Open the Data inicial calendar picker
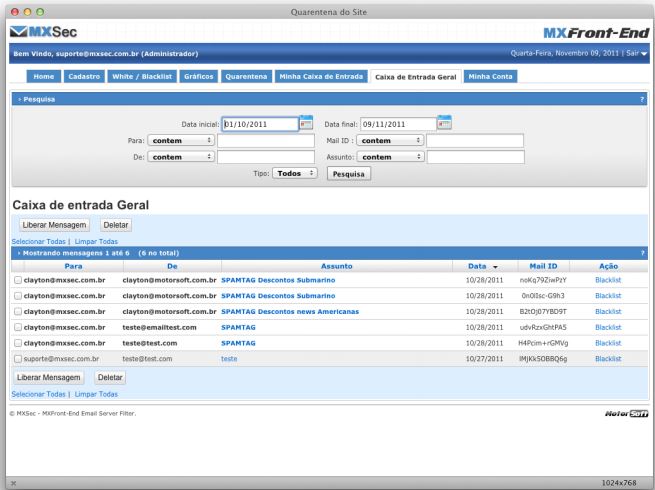Viewport: 655px width, 490px height. 307,124
